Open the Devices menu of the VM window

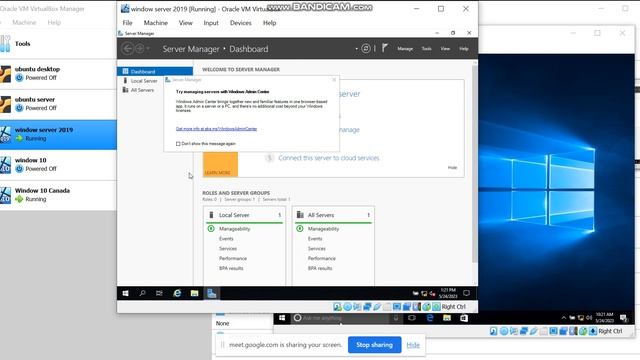pyautogui.click(x=241, y=23)
